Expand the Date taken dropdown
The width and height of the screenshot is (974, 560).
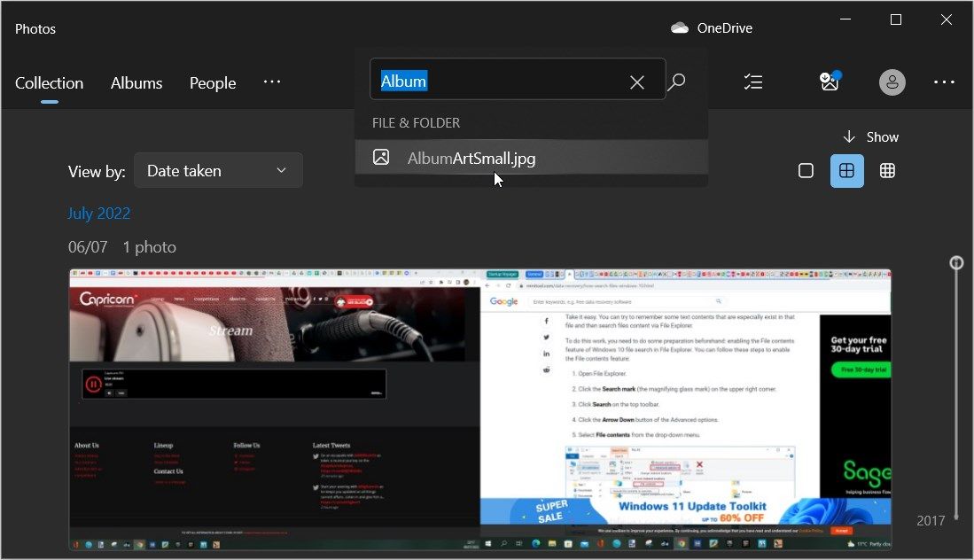point(218,171)
